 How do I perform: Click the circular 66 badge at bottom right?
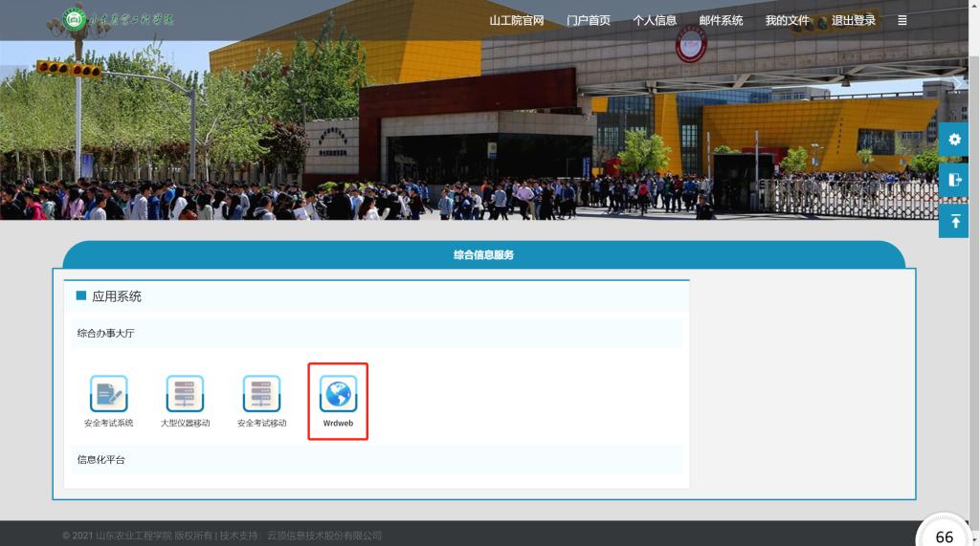pos(944,535)
